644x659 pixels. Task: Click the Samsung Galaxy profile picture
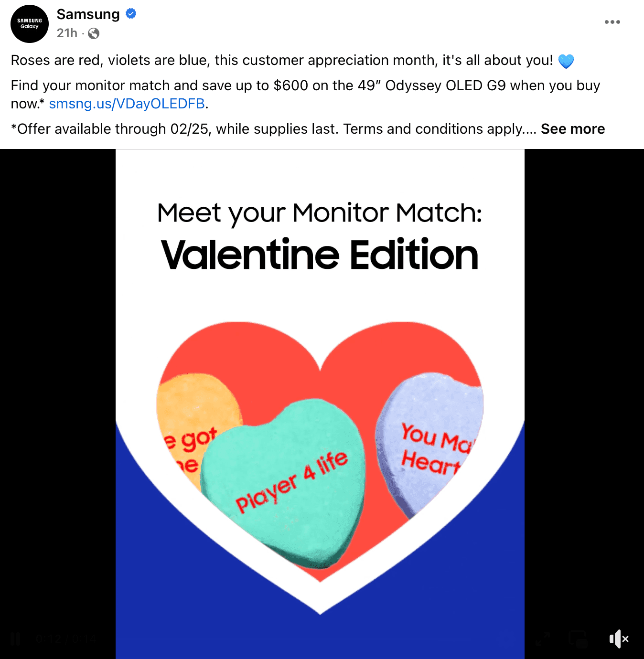[29, 23]
